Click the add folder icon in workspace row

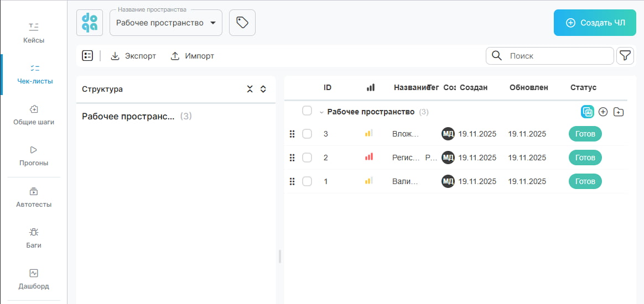619,112
